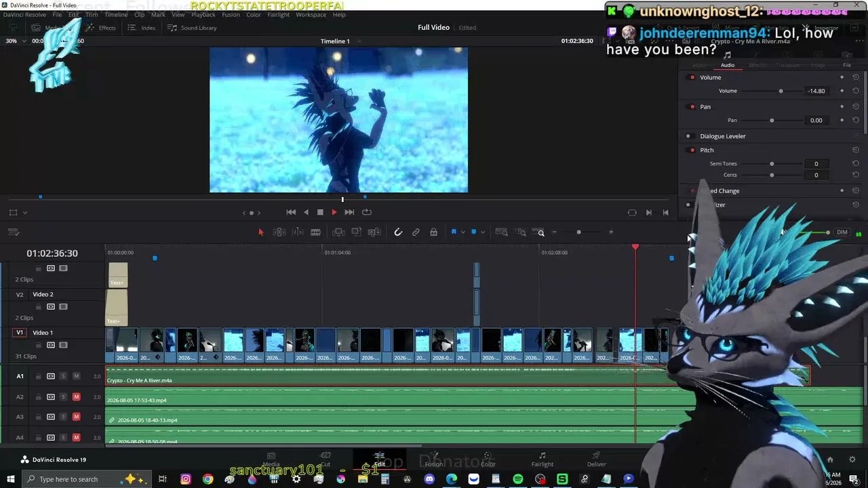Go to first frame transport button
868x488 pixels.
point(291,212)
